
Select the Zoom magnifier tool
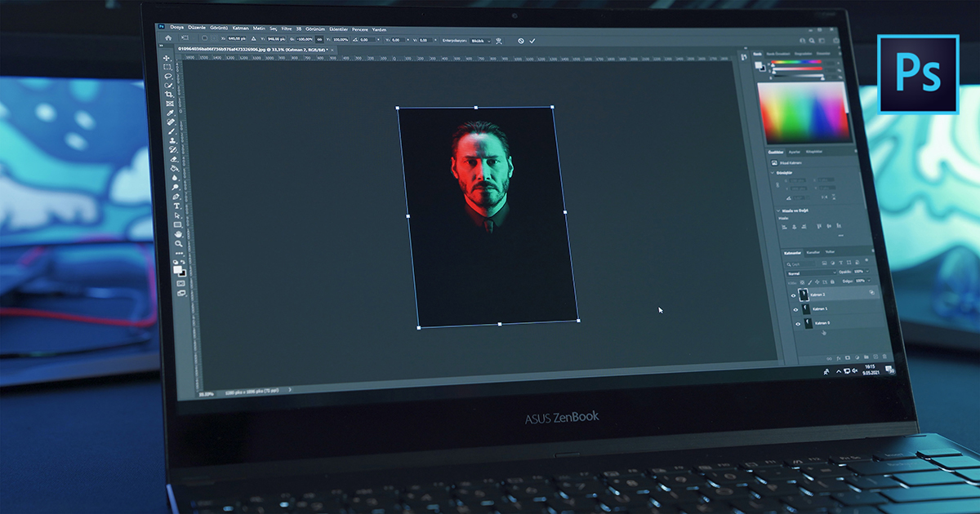coord(180,244)
